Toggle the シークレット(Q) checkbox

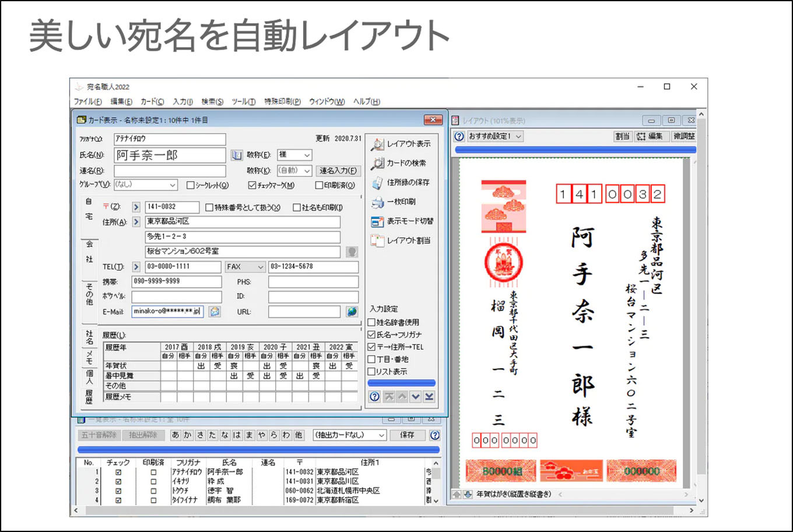[190, 185]
